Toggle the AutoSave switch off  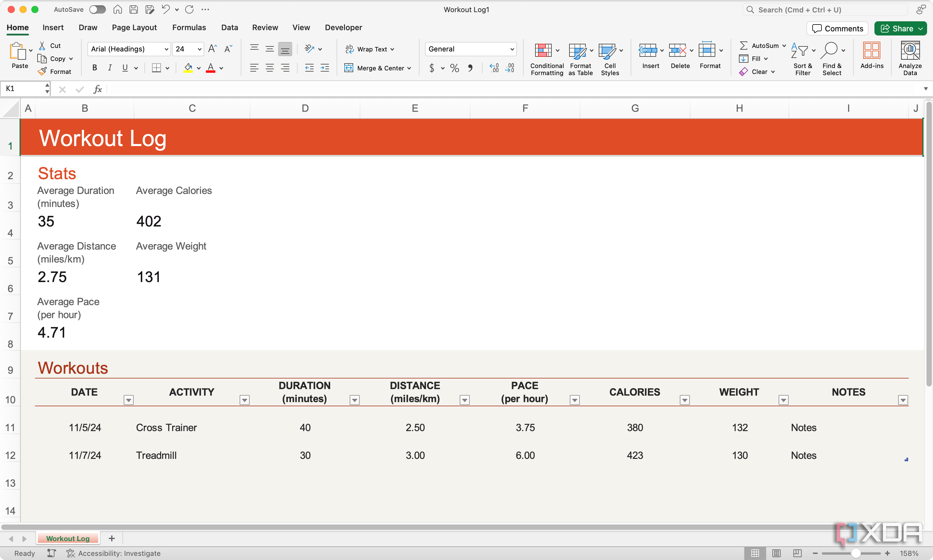(97, 9)
